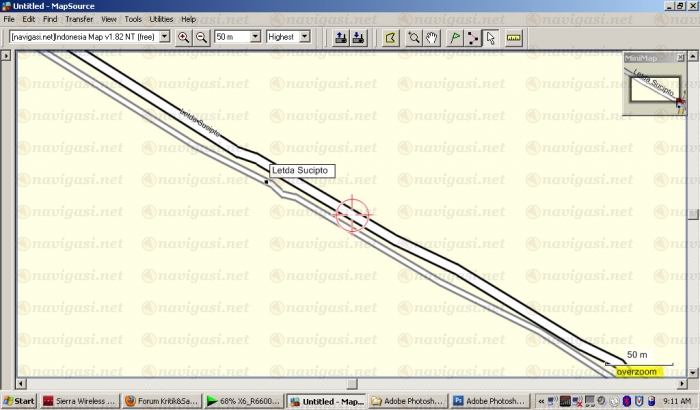Open the Utilities menu

pos(160,19)
